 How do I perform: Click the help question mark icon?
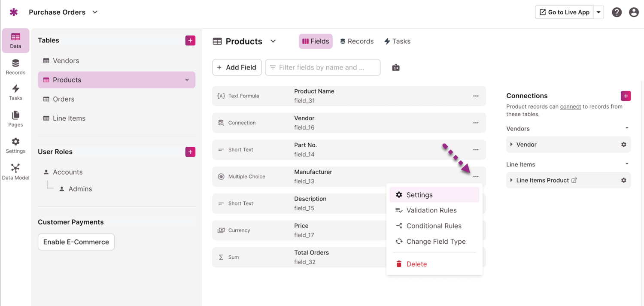(x=617, y=12)
